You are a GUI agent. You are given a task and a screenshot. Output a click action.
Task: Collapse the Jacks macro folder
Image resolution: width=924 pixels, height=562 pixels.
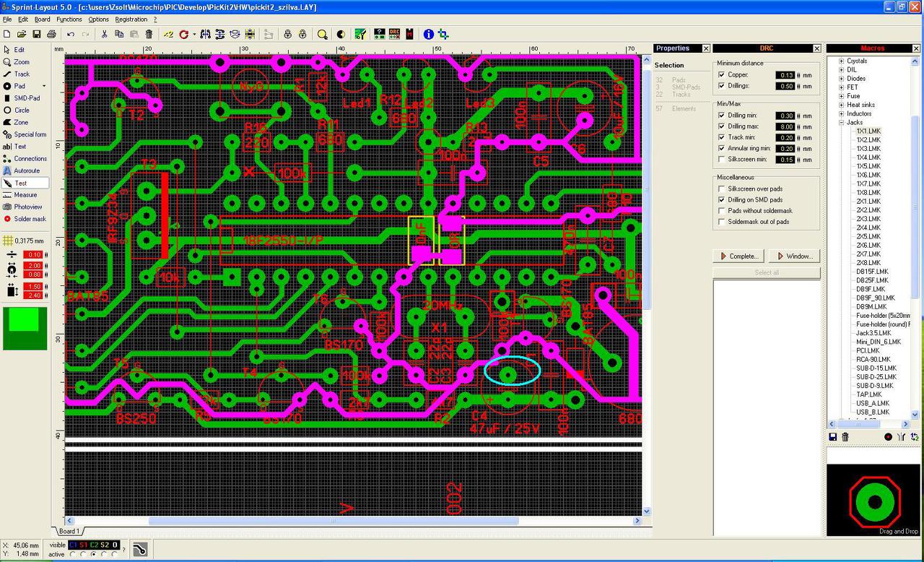tap(841, 123)
